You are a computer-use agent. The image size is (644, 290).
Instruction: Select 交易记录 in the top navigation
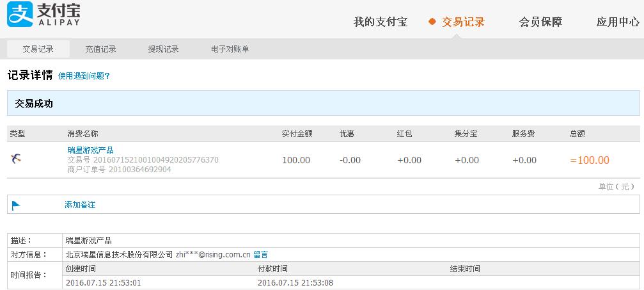click(x=463, y=22)
